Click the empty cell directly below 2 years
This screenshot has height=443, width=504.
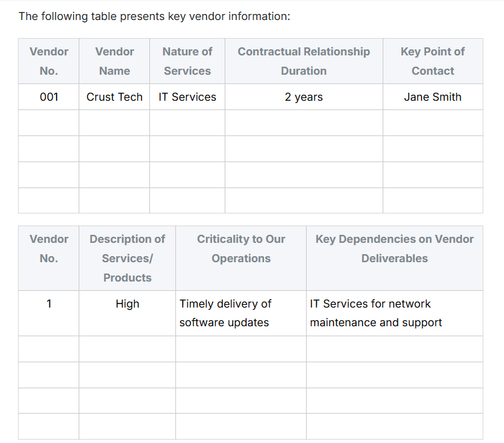303,123
